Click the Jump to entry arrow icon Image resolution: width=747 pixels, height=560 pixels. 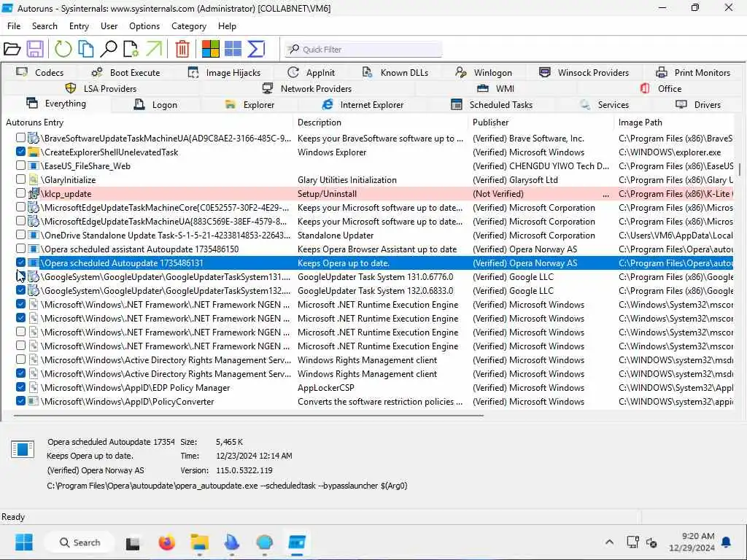tap(154, 49)
